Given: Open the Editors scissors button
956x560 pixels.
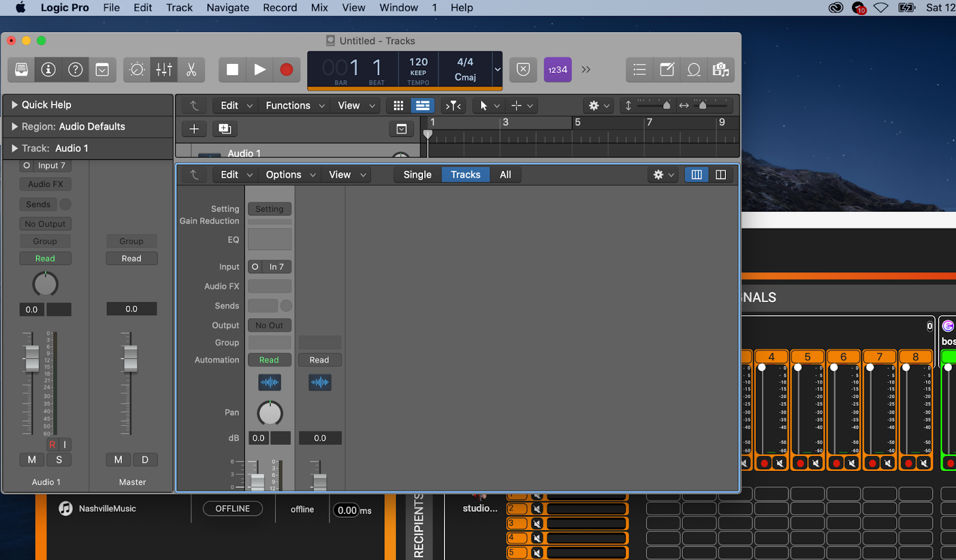Looking at the screenshot, I should point(191,70).
